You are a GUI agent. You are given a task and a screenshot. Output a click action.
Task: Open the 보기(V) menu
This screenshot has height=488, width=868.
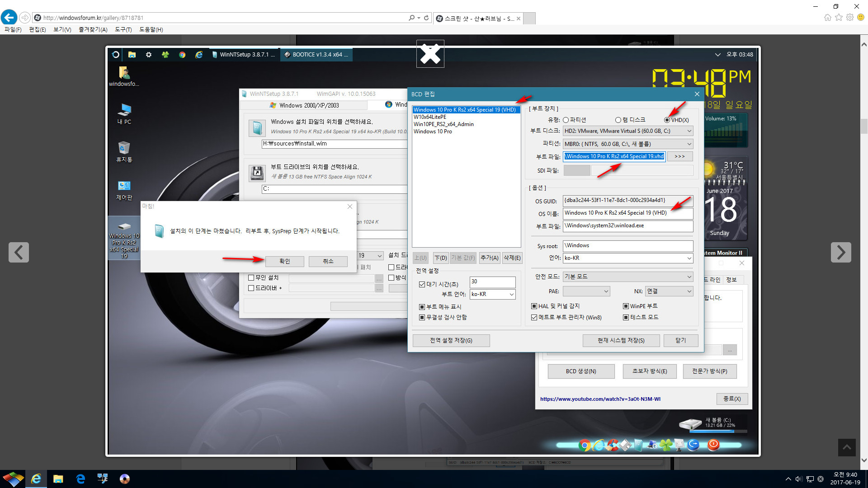pos(62,29)
